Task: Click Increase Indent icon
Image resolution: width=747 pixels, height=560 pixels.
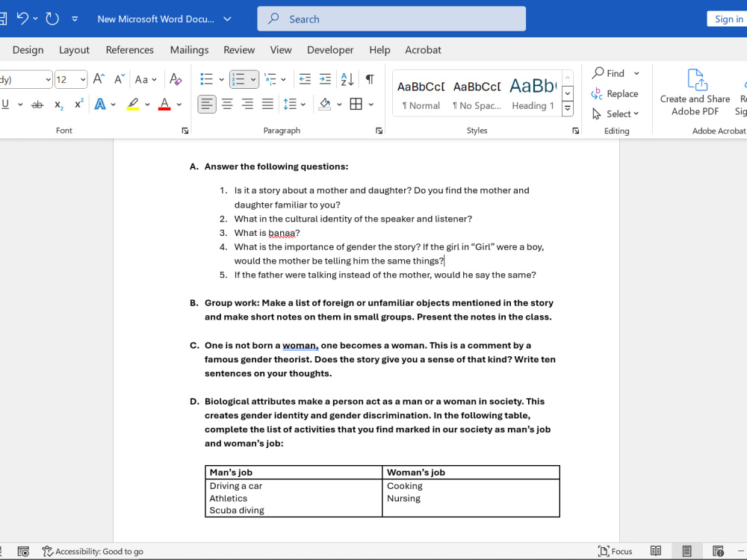Action: point(325,79)
